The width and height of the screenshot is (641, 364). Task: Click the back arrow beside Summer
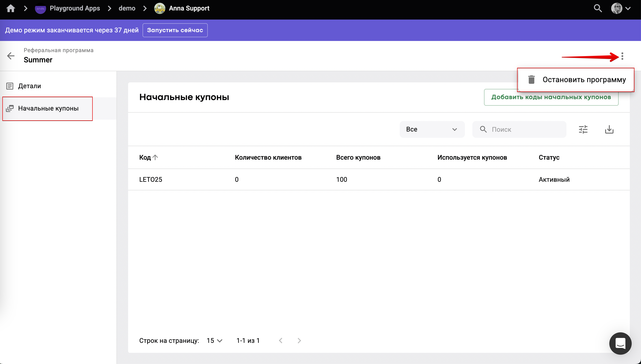pyautogui.click(x=11, y=56)
